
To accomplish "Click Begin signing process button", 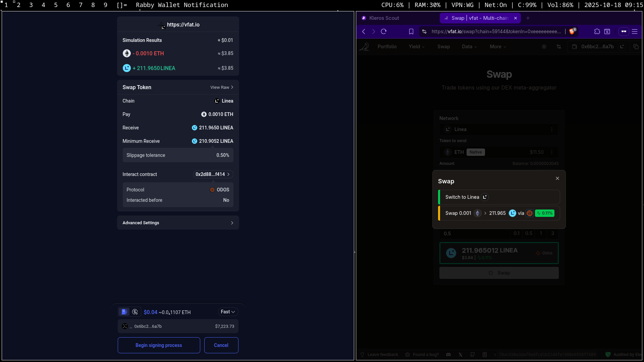I will tap(159, 345).
